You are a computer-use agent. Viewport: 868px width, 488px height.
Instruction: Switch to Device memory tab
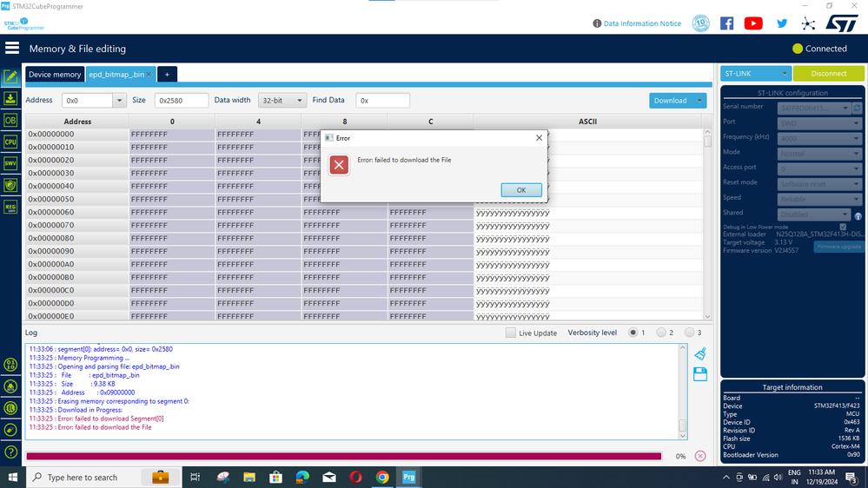(x=55, y=74)
